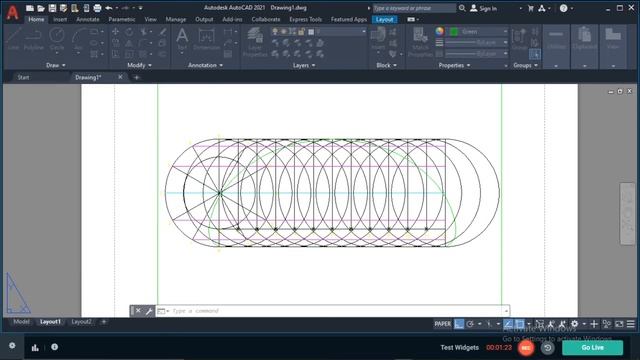640x360 pixels.
Task: Select the Arc tool
Action: pos(78,39)
